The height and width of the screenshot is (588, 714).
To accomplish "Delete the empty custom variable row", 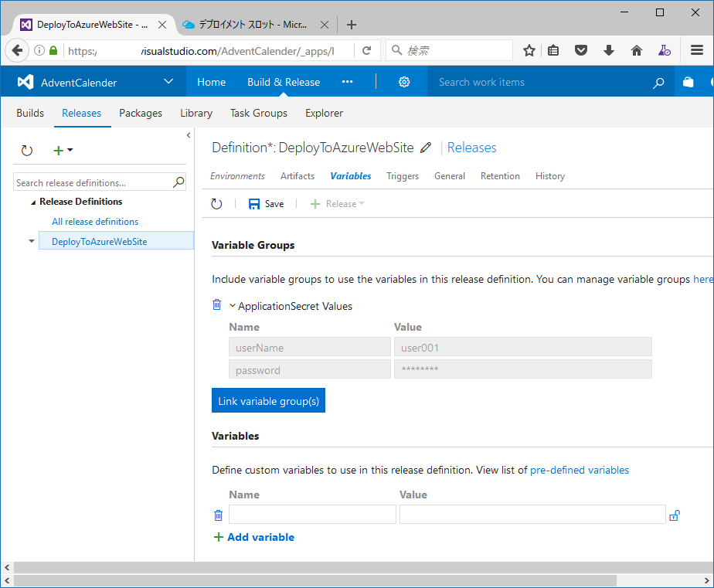I will [218, 515].
